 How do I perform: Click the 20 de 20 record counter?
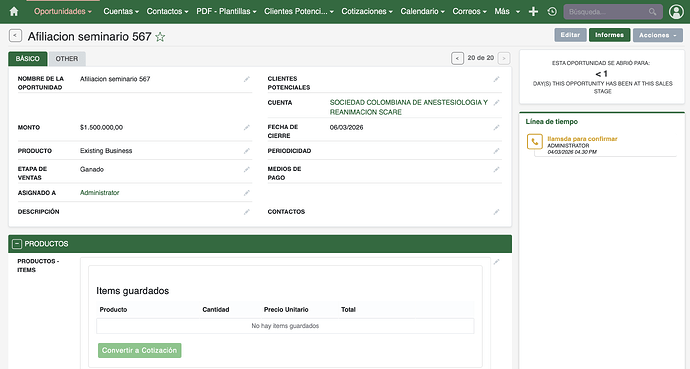[481, 58]
